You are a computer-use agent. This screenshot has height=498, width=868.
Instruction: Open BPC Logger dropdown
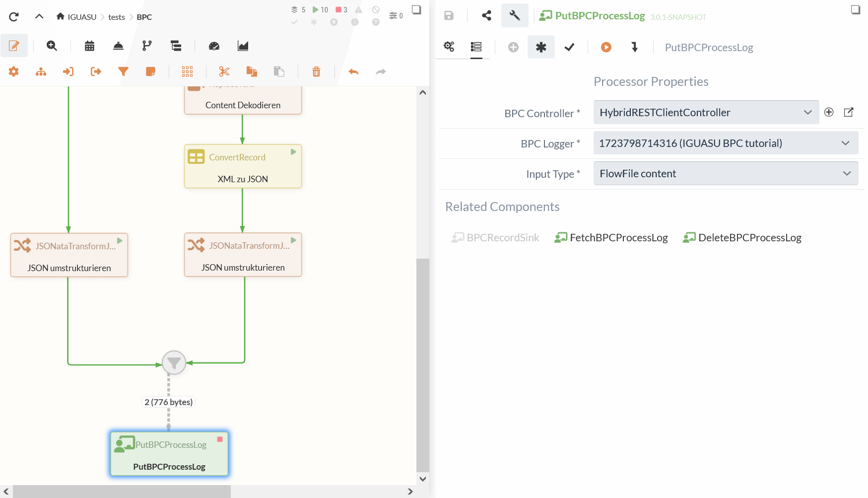click(726, 143)
